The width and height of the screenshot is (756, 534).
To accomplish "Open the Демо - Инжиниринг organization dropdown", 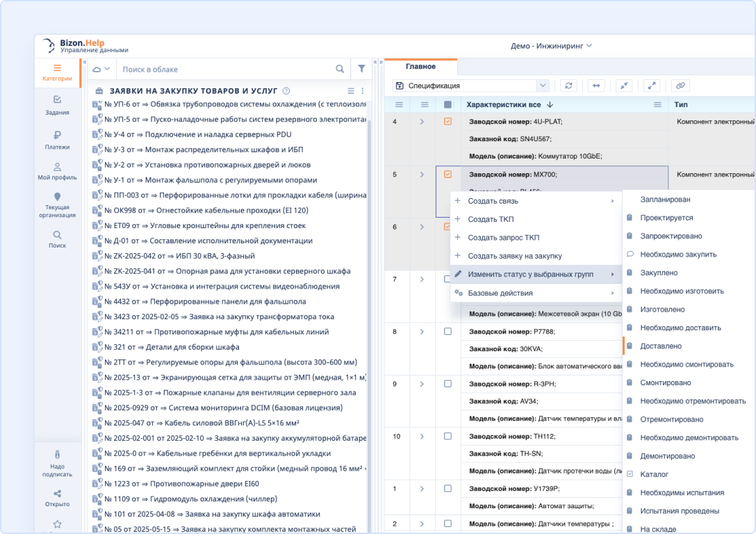I will coord(551,46).
